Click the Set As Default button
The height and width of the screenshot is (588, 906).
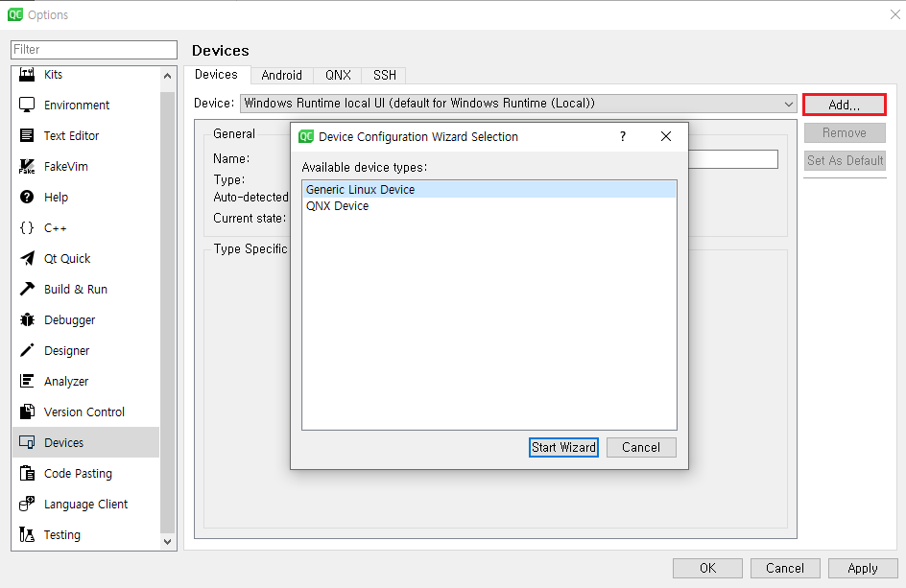pos(845,160)
